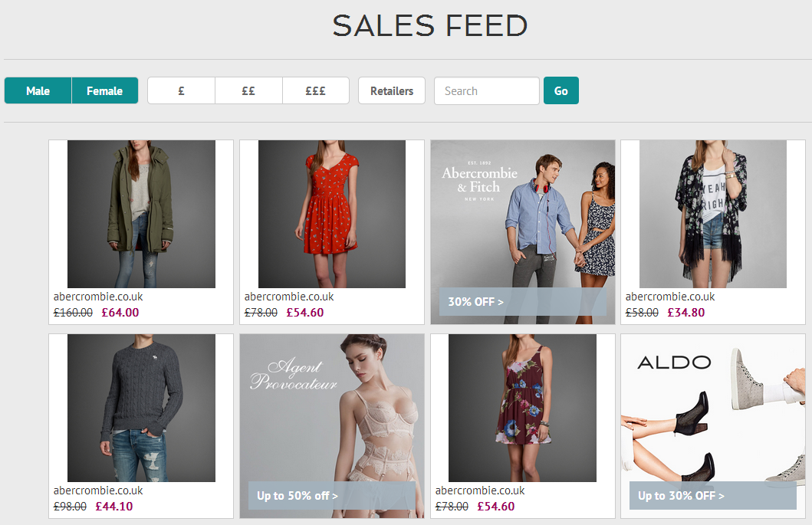Viewport: 812px width, 525px height.
Task: Click the SALES FEED heading
Action: (x=430, y=25)
